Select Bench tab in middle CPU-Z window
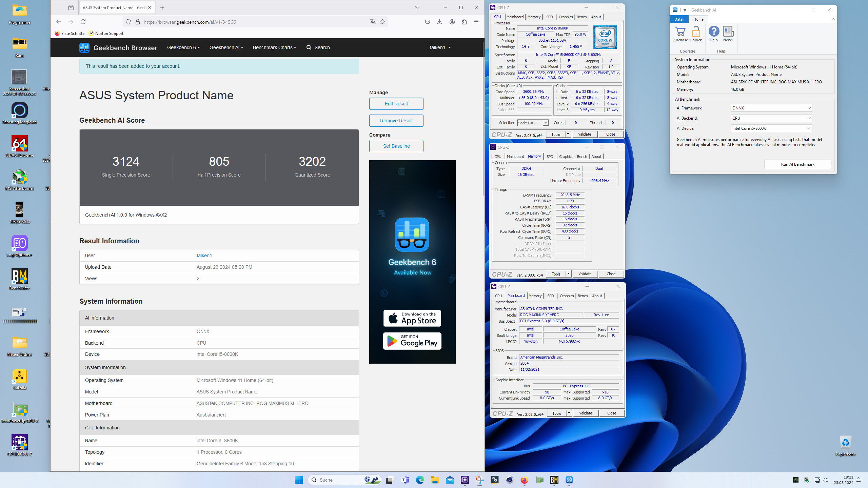This screenshot has width=868, height=488. pyautogui.click(x=582, y=157)
